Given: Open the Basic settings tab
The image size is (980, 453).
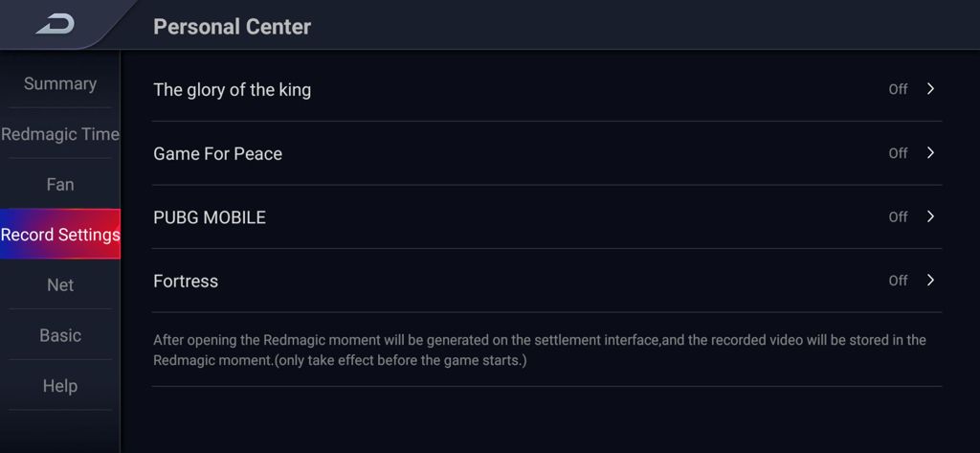Looking at the screenshot, I should [x=60, y=335].
